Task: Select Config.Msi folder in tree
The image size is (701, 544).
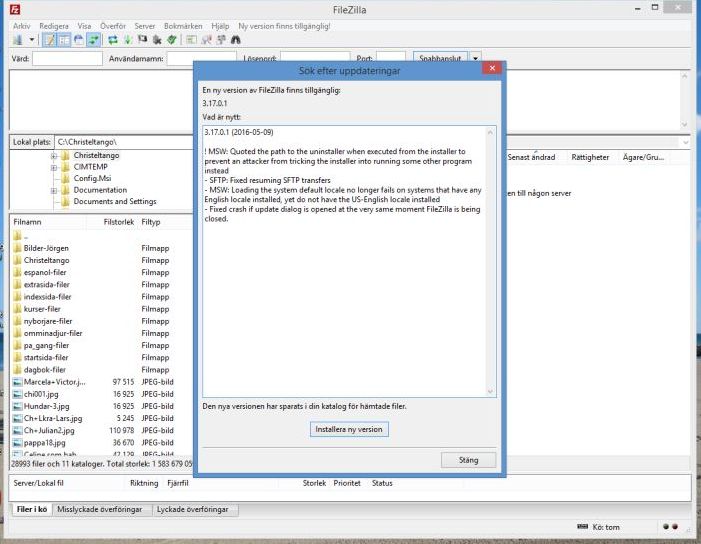Action: (92, 178)
